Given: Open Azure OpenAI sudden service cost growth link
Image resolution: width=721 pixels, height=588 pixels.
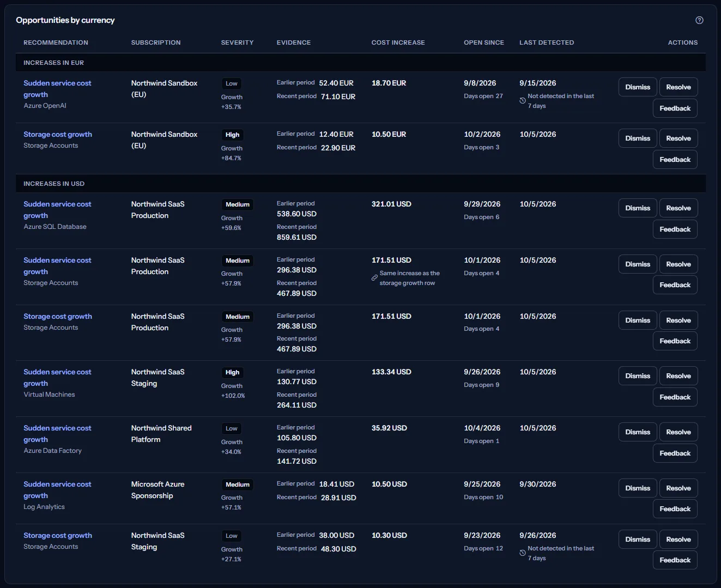Looking at the screenshot, I should [x=57, y=89].
